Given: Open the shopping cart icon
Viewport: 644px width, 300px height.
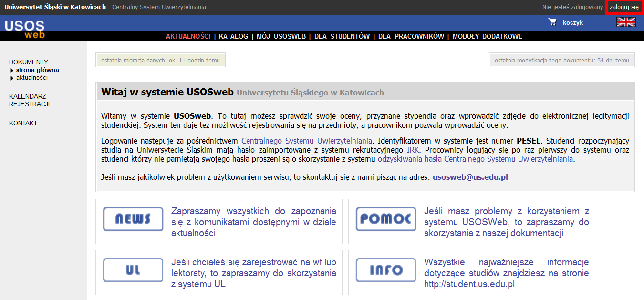Looking at the screenshot, I should (x=553, y=22).
